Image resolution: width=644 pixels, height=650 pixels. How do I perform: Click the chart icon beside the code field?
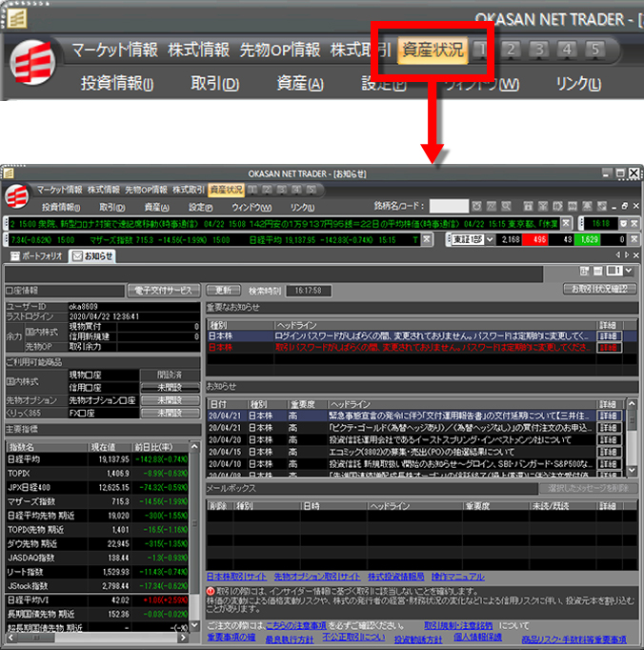491,206
